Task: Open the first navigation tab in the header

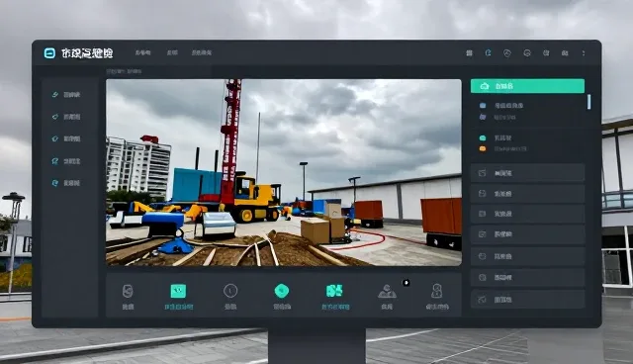Action: pos(142,52)
